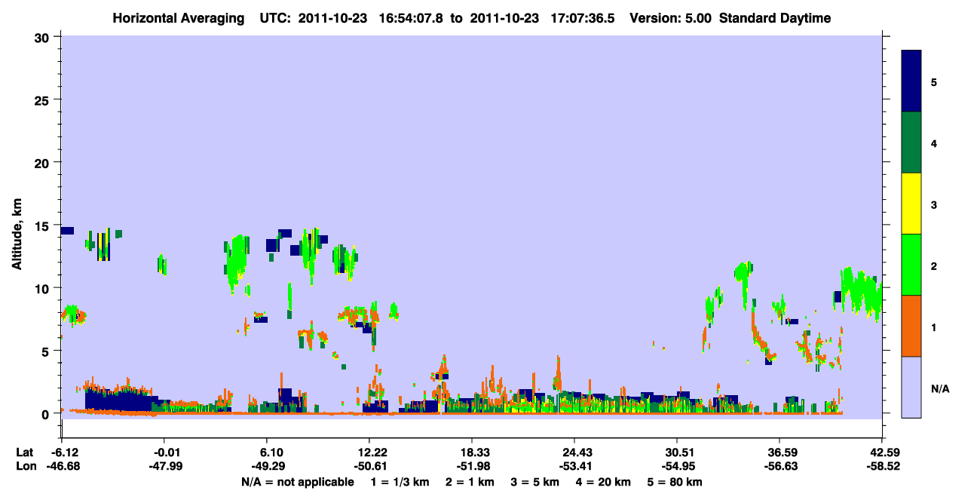Click the y-axis tick label '10'
Screen dimensions: 980x503
coord(44,288)
